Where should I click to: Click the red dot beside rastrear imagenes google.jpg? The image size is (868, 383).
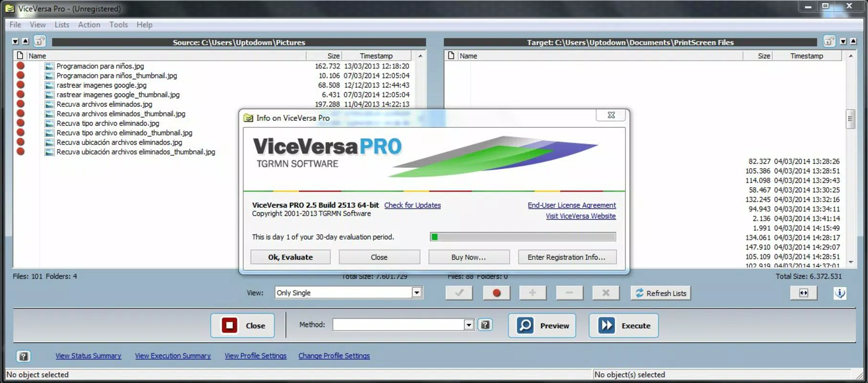[21, 85]
